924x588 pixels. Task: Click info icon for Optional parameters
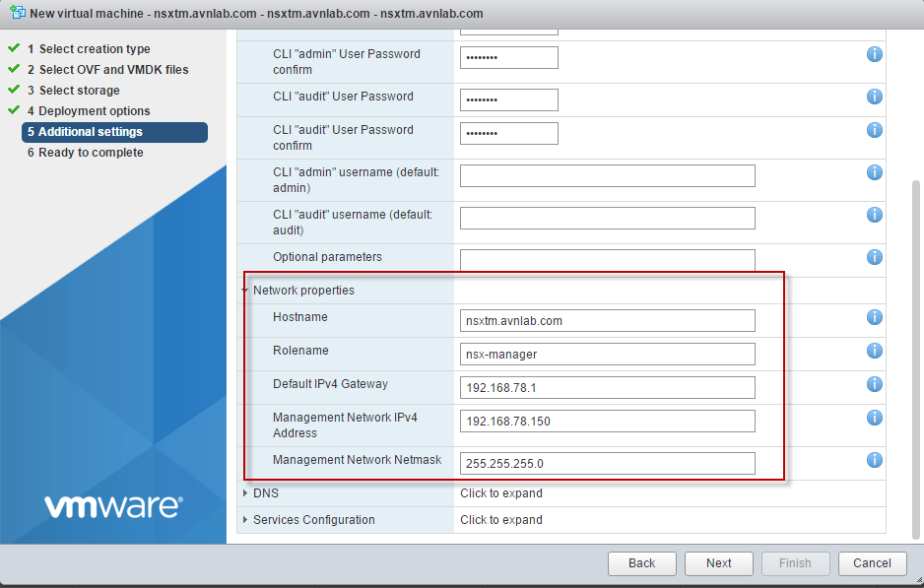pyautogui.click(x=874, y=257)
